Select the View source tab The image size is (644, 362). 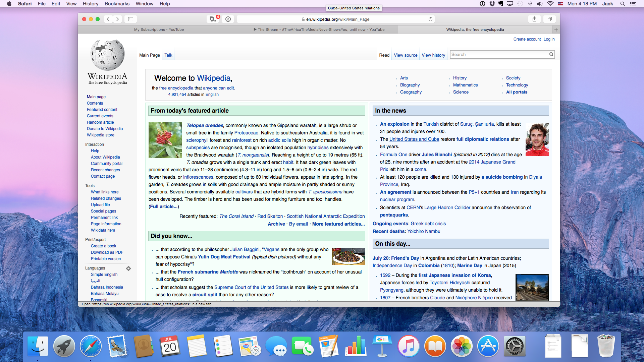pyautogui.click(x=406, y=55)
